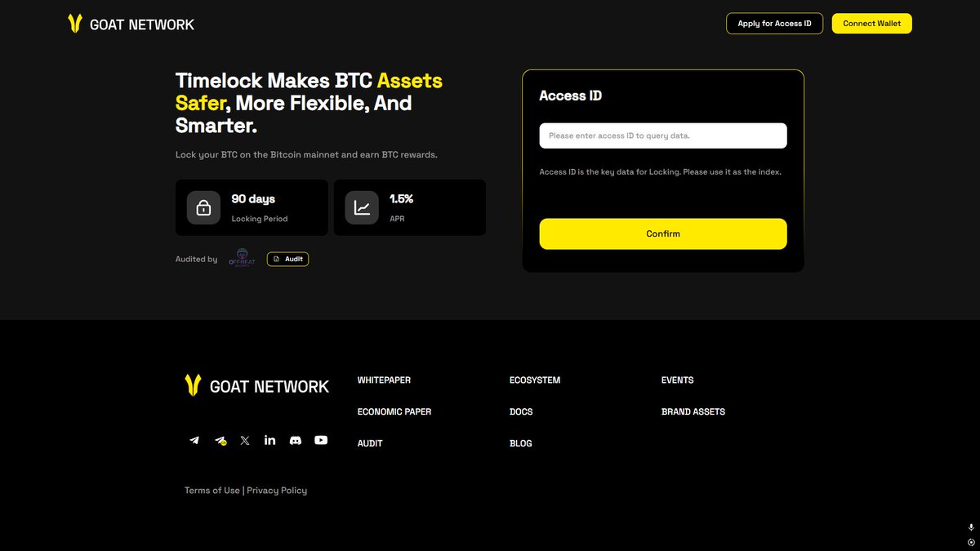Viewport: 980px width, 551px height.
Task: Open the YouTube social icon
Action: [321, 440]
